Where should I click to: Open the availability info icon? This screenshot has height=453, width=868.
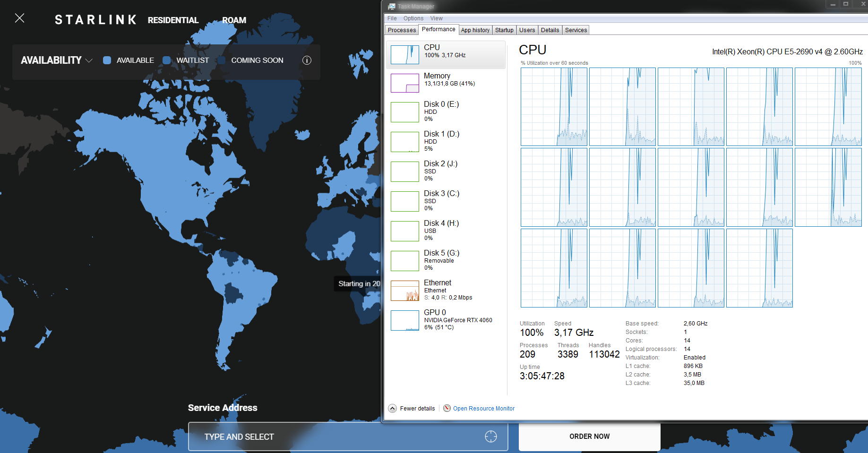[x=307, y=60]
